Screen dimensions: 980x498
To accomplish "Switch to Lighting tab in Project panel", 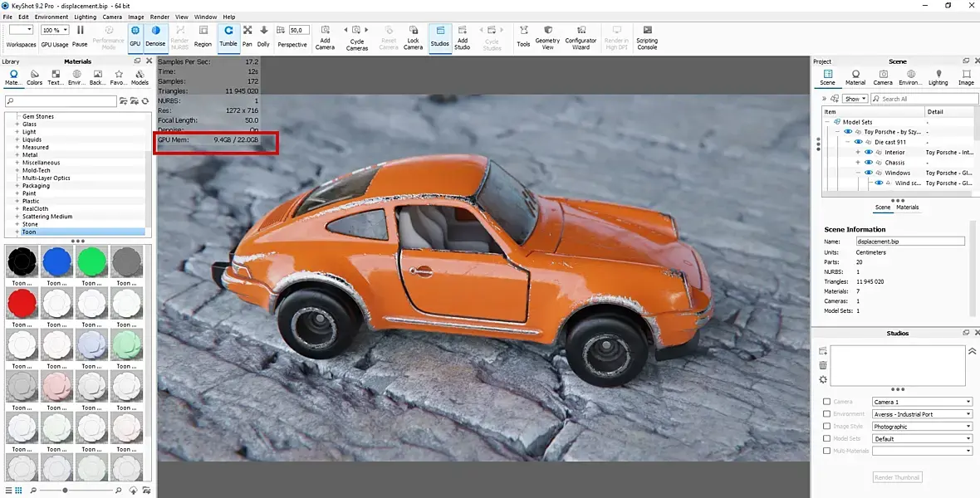I will pyautogui.click(x=938, y=77).
